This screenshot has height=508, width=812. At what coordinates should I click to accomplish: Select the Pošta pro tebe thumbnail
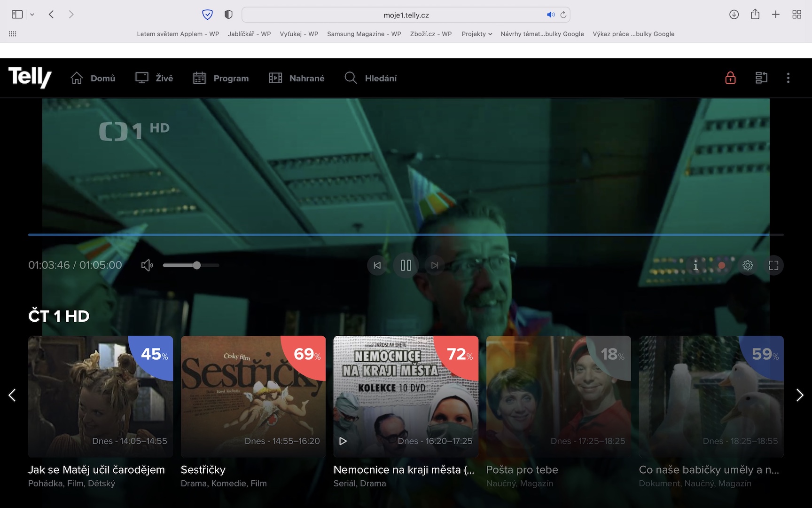click(559, 397)
